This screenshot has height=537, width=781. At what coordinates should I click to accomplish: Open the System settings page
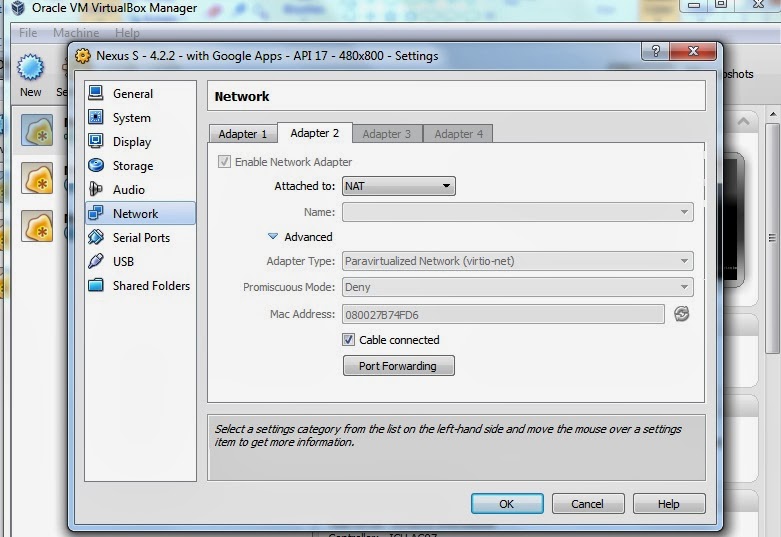(x=131, y=118)
